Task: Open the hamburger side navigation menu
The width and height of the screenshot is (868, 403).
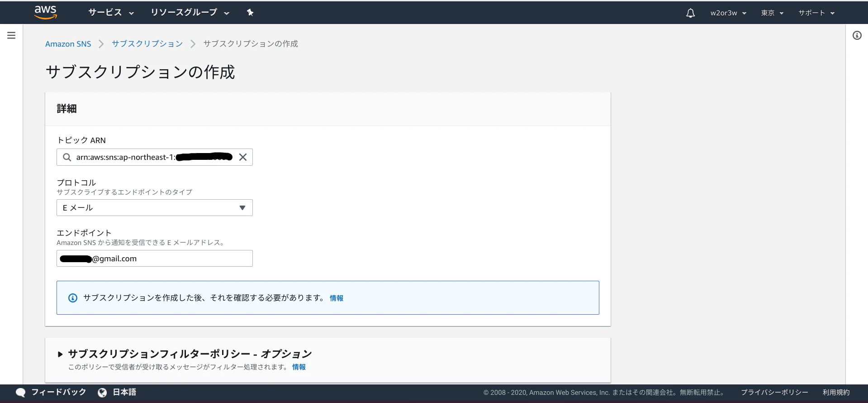Action: click(x=11, y=35)
